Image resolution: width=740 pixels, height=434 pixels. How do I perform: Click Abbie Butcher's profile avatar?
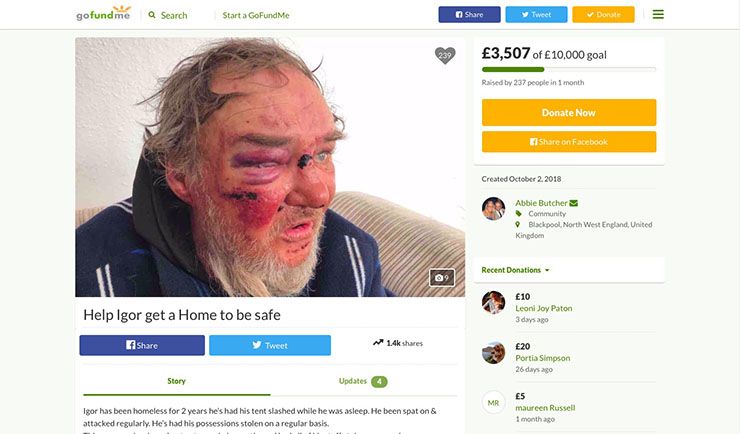493,208
